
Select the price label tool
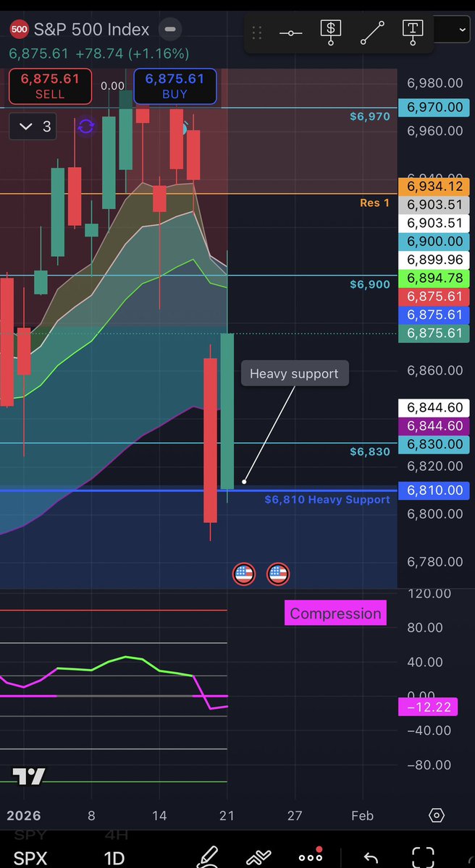click(331, 32)
